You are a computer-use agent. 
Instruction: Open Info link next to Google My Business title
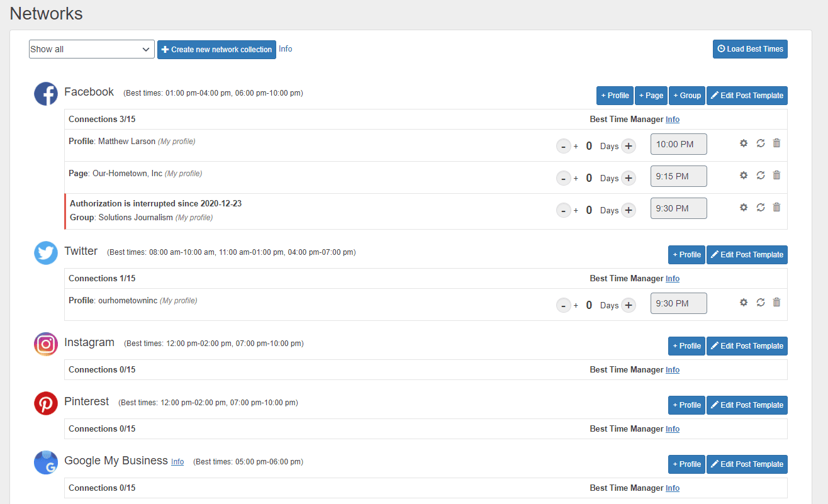(177, 462)
